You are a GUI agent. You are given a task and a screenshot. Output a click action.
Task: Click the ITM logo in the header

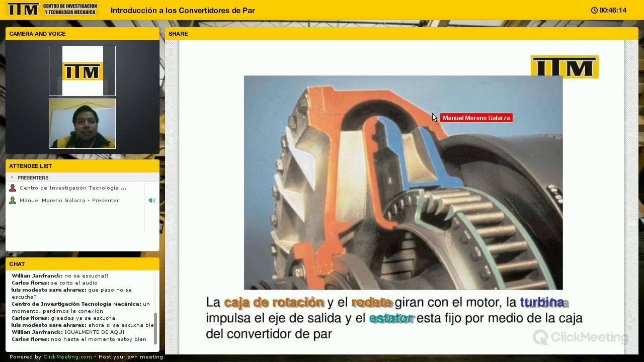click(53, 9)
